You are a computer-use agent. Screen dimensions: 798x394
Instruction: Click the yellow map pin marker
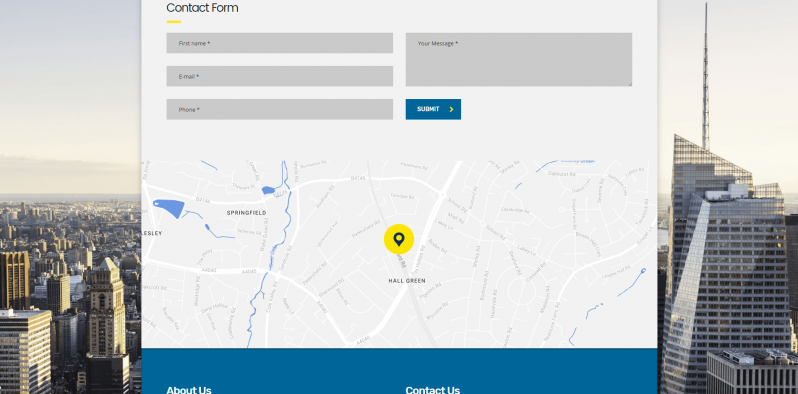398,239
